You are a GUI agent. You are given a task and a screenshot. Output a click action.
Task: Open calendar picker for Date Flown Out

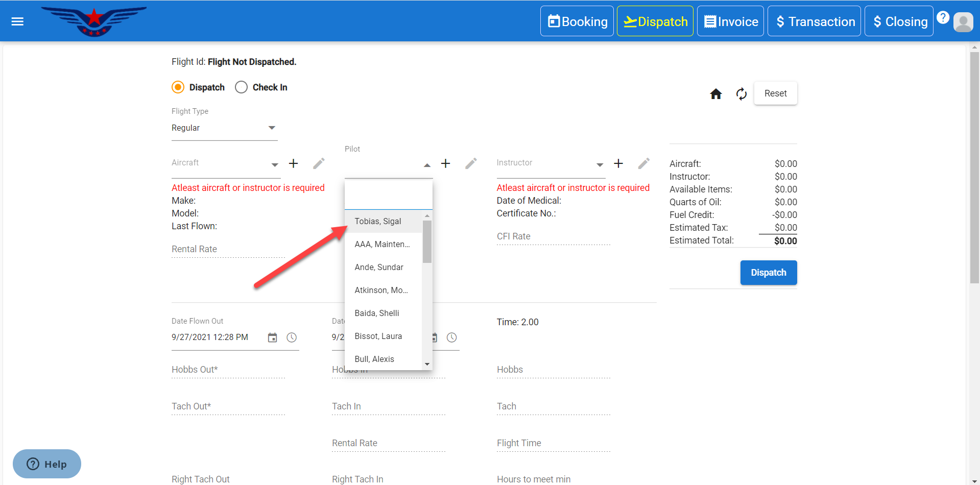[272, 337]
